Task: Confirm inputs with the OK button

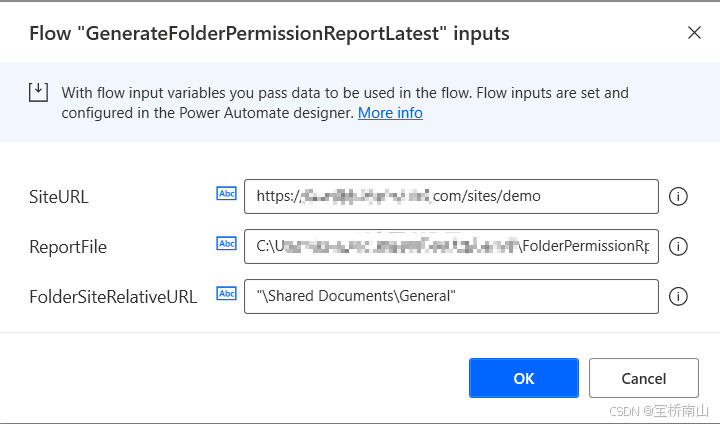Action: 524,378
